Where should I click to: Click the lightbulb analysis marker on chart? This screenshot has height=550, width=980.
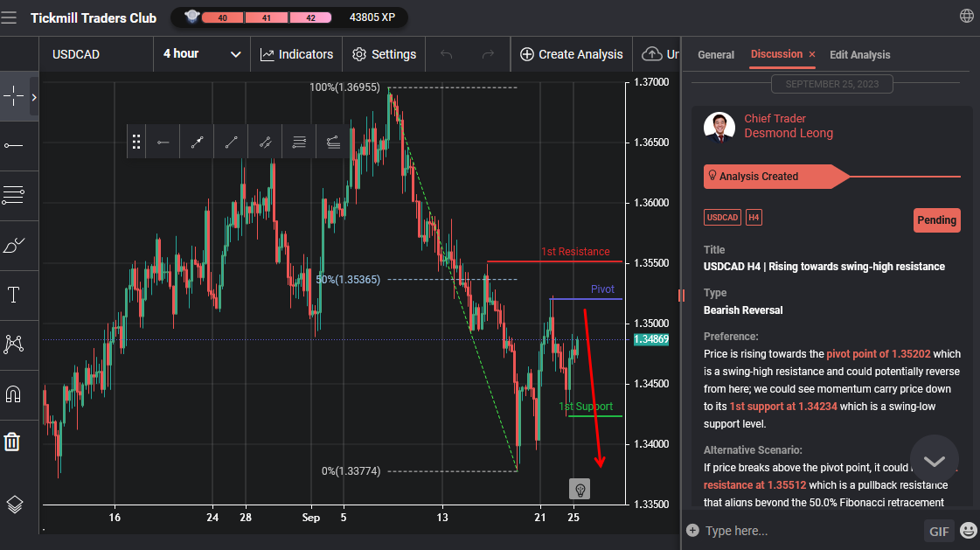coord(580,489)
